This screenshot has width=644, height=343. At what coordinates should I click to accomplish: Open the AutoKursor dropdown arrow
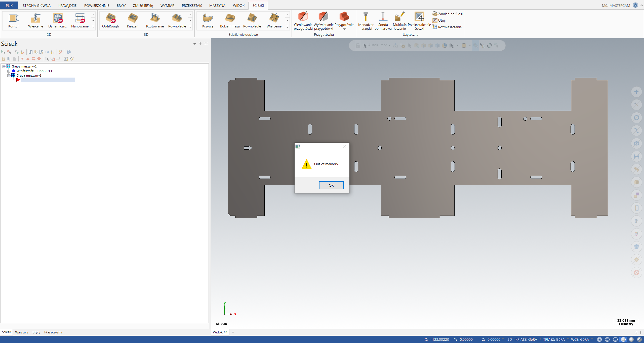(390, 46)
